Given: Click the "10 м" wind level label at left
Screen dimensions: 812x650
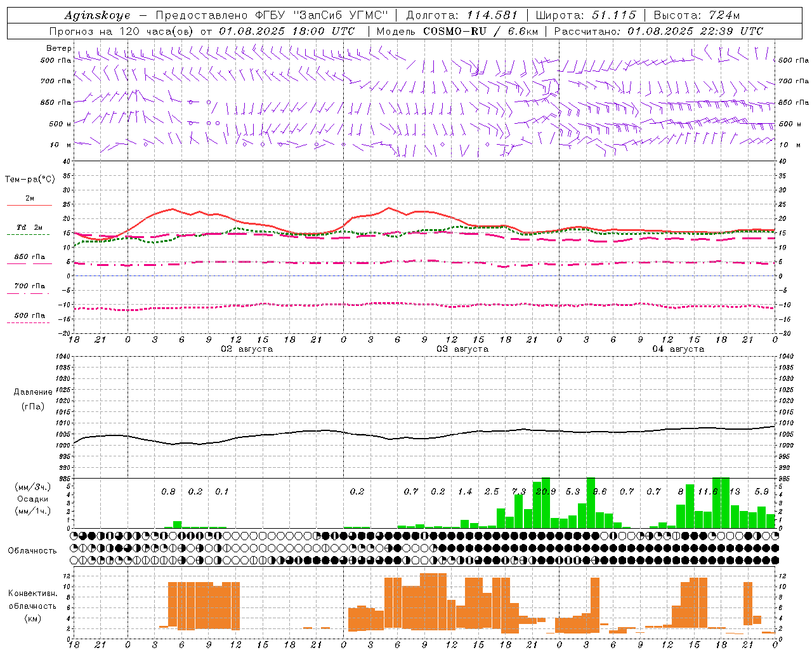Looking at the screenshot, I should (x=61, y=145).
